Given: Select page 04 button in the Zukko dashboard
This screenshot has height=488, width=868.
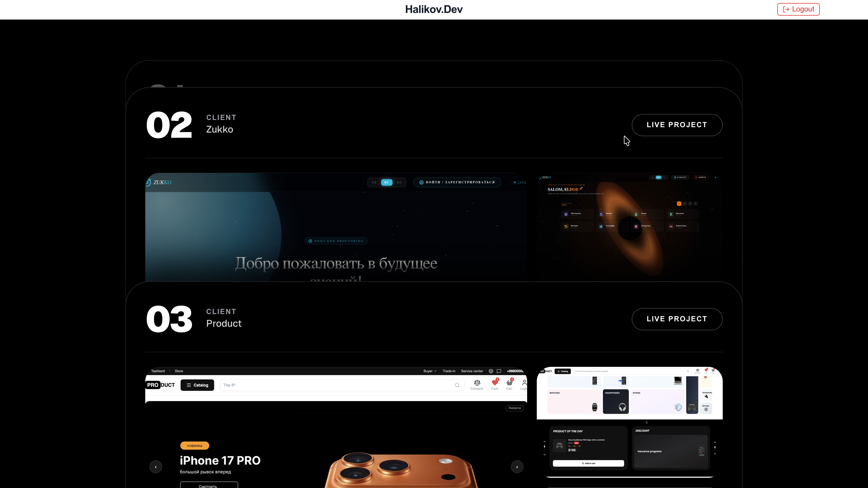Looking at the screenshot, I should (696, 203).
